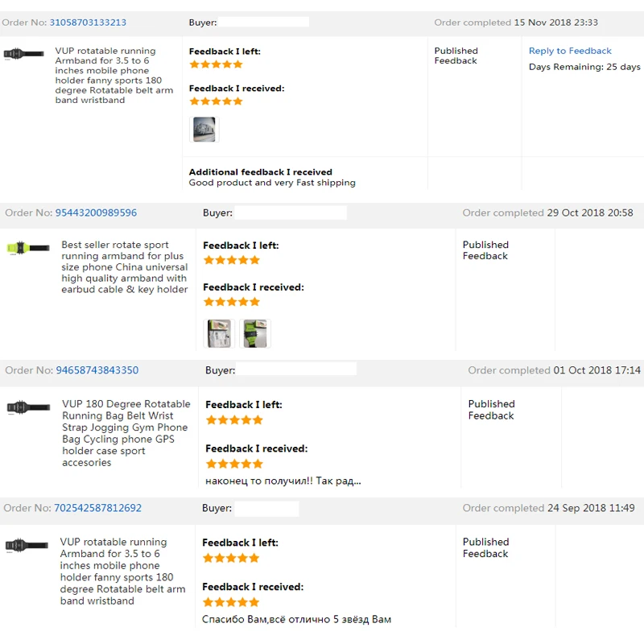
Task: Open the VUP rotatable running Armband title in first order
Action: (114, 76)
